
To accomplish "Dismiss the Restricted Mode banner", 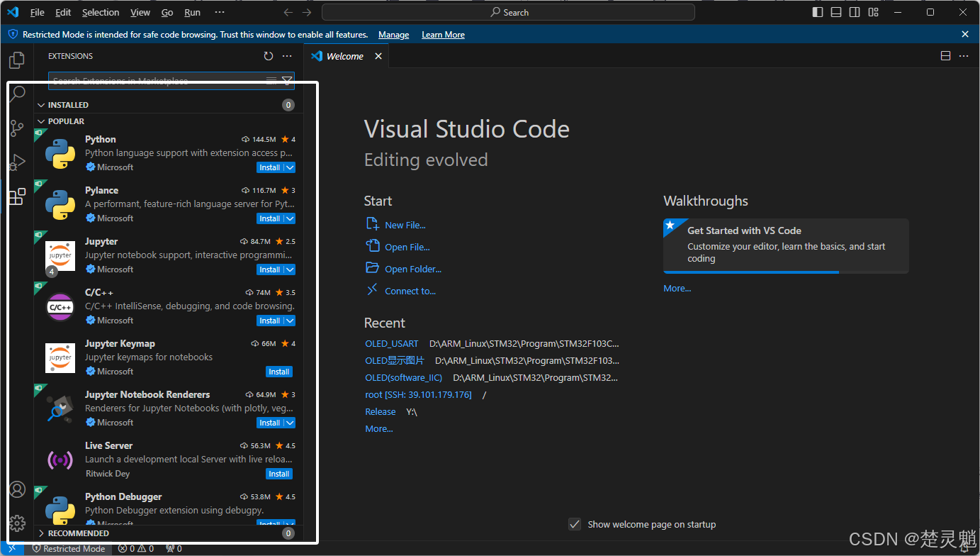I will [965, 34].
